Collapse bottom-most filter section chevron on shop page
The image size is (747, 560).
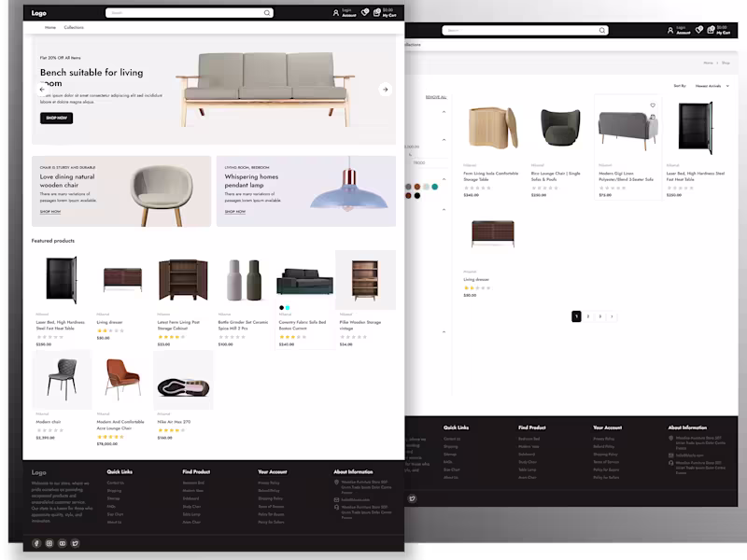[444, 332]
